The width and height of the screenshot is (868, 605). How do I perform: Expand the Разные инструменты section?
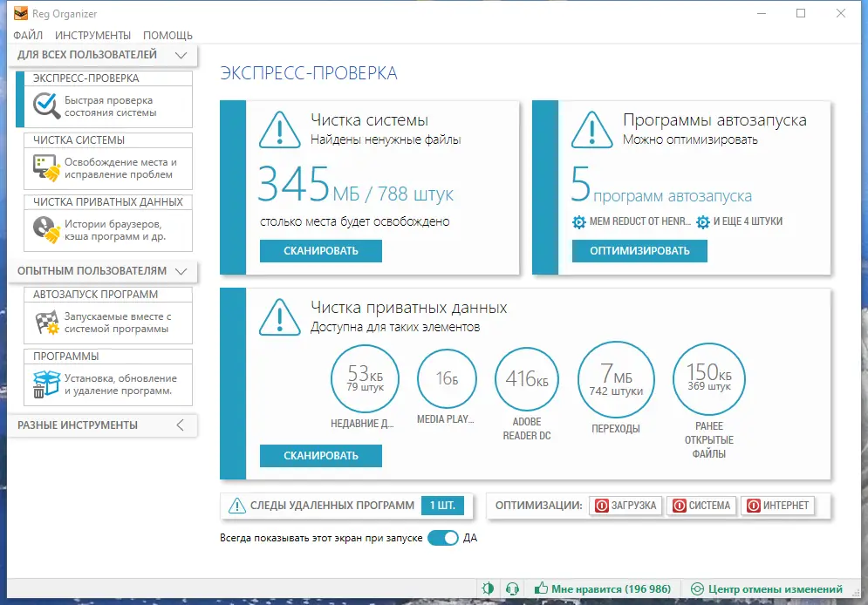tap(180, 425)
